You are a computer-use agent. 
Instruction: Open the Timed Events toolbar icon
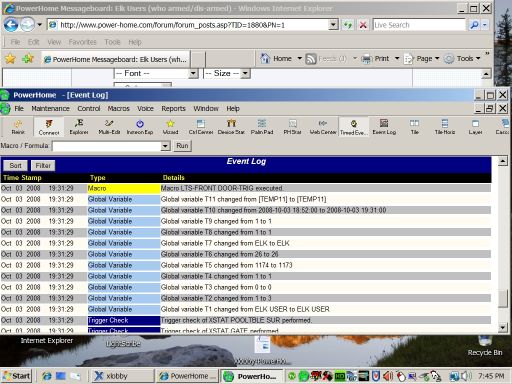click(354, 127)
